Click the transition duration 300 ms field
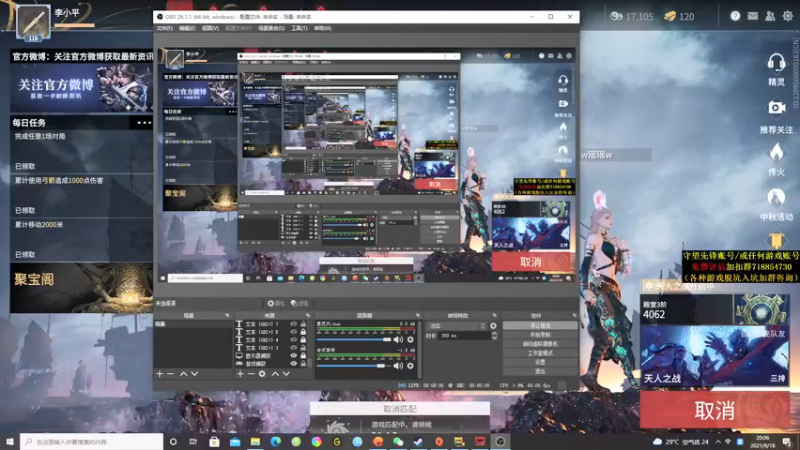The height and width of the screenshot is (450, 800). 464,336
